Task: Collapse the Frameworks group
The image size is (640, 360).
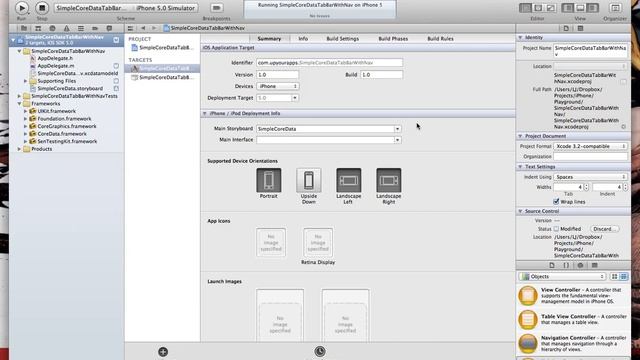Action: [19, 104]
